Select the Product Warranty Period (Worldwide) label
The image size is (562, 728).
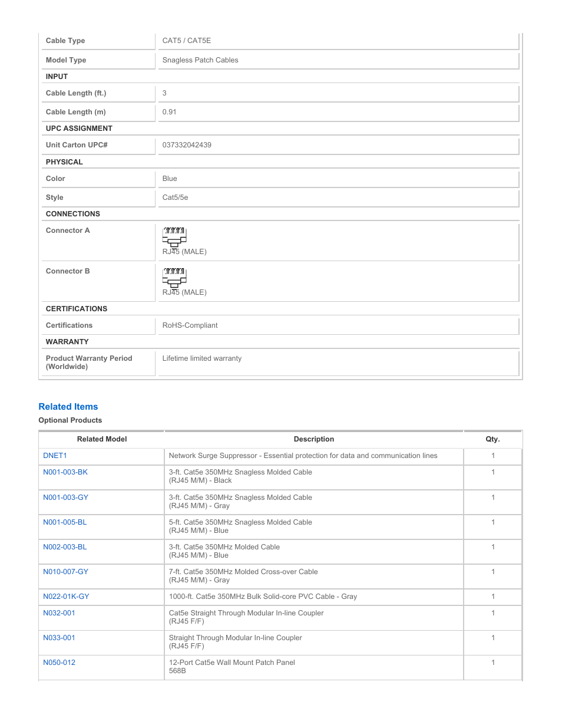pyautogui.click(x=89, y=363)
